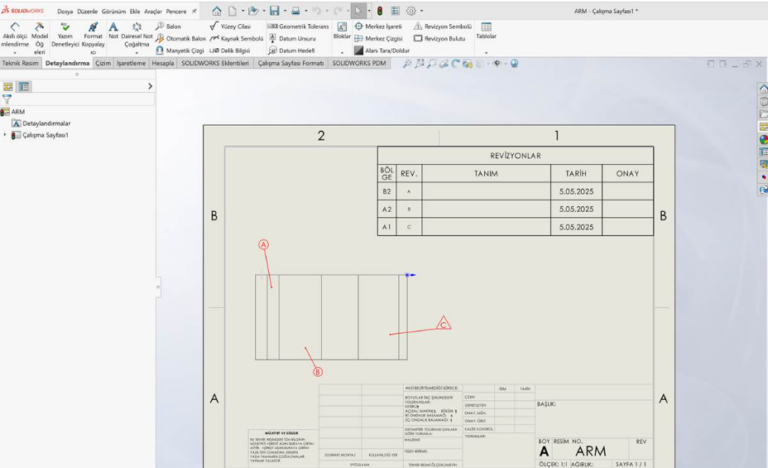
Task: Expand the side panel with the chevron arrow
Action: click(150, 87)
